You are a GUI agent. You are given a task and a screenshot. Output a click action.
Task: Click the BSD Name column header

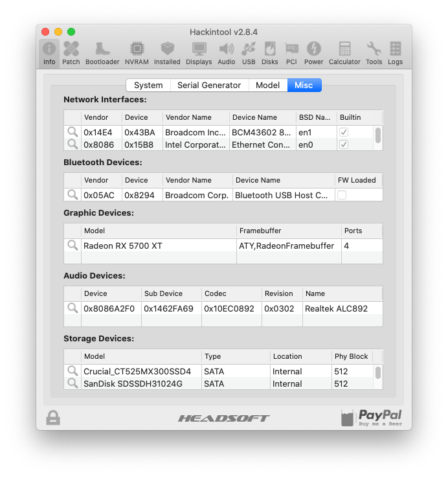[x=317, y=117]
